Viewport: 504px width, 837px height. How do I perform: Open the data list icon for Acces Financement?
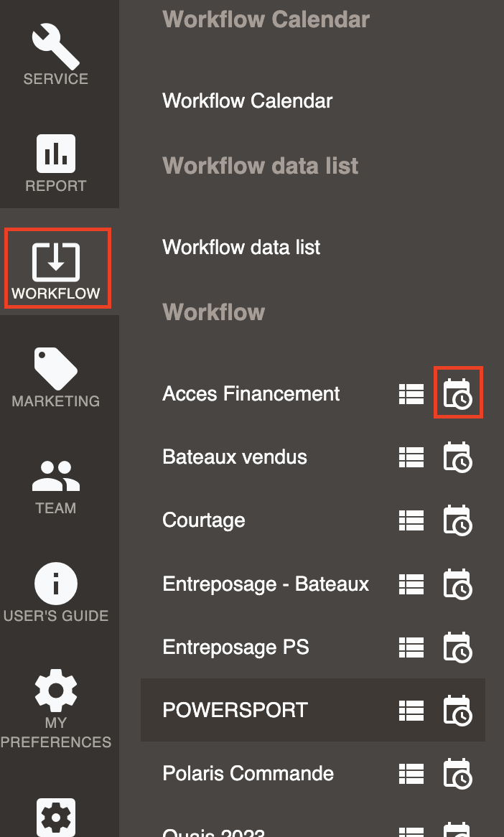pos(411,393)
